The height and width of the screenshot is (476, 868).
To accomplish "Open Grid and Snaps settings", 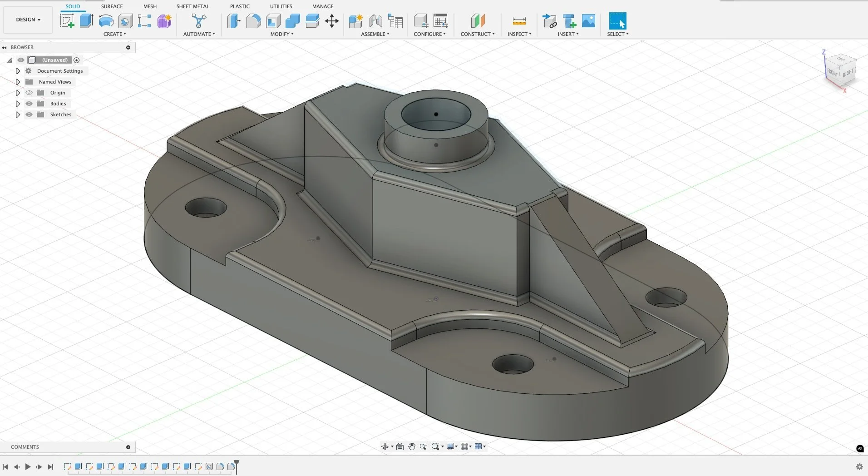I will pyautogui.click(x=464, y=446).
